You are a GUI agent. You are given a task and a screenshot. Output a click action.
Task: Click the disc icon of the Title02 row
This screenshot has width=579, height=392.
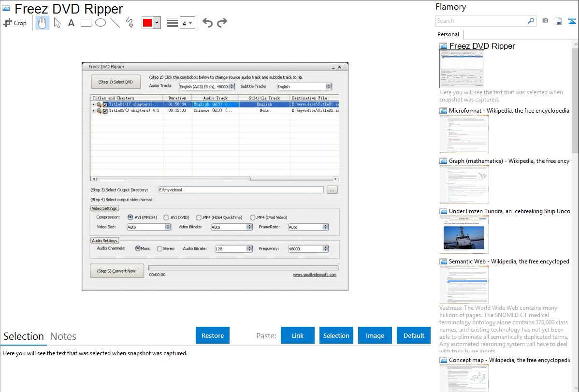tap(99, 111)
